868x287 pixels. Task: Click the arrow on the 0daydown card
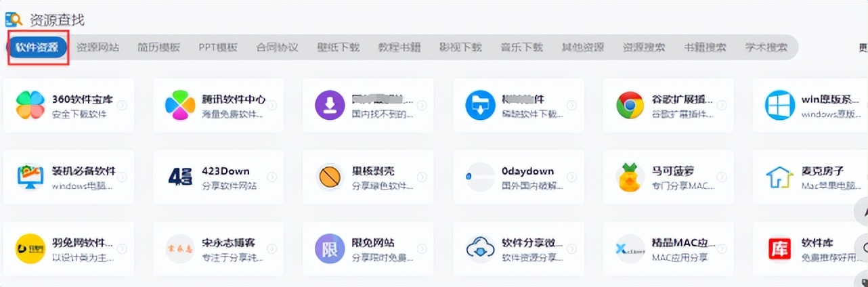[571, 177]
